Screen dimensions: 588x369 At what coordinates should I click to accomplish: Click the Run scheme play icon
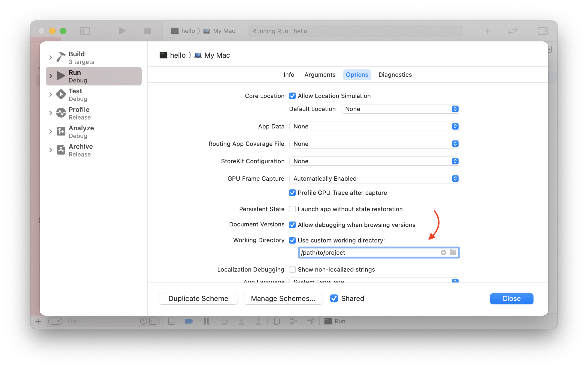(x=60, y=76)
